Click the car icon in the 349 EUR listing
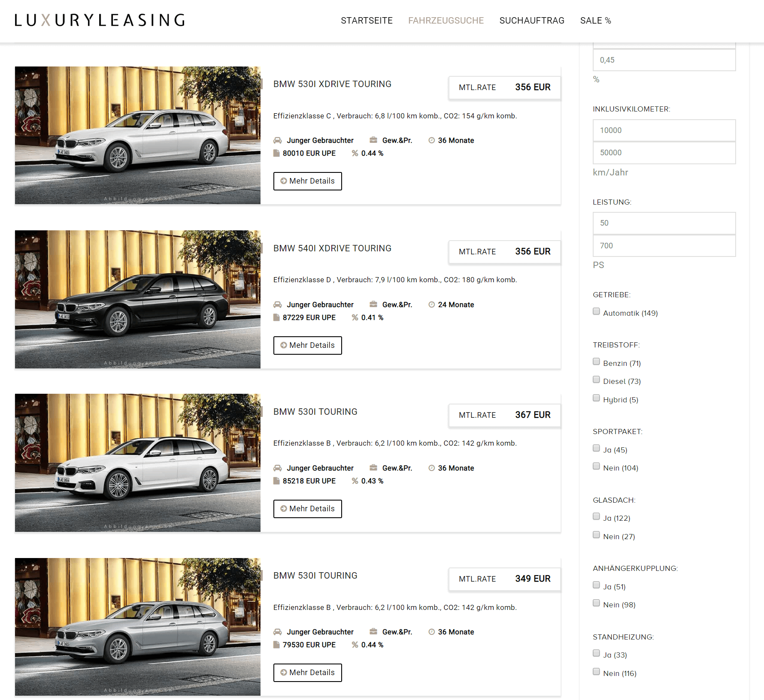Screen dimensions: 764x700 coord(278,632)
